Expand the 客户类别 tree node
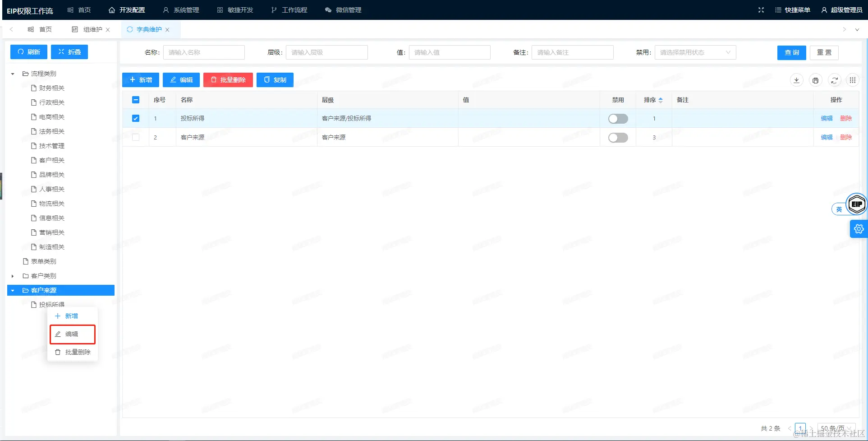 tap(13, 276)
